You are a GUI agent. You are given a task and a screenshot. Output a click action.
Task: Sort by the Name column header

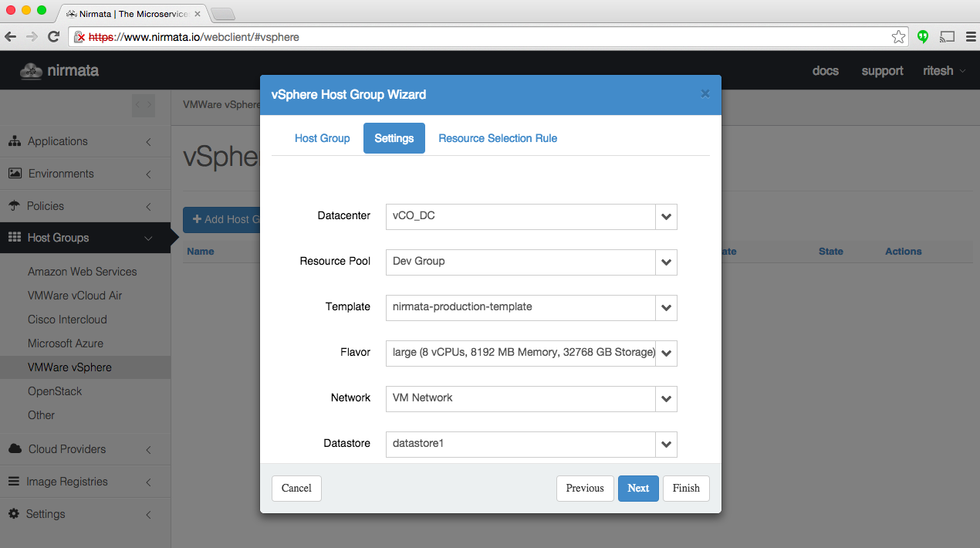click(x=201, y=252)
